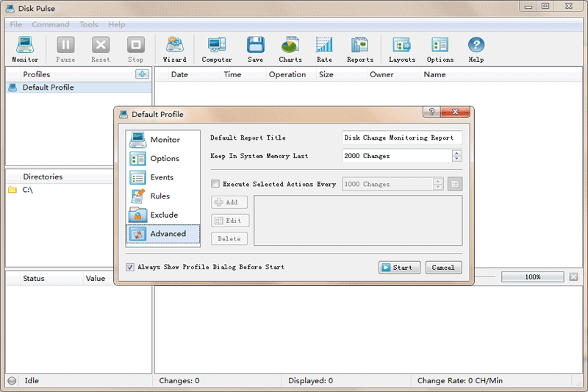Select Default Profile in the Profiles list
Image resolution: width=588 pixels, height=392 pixels.
click(x=79, y=88)
